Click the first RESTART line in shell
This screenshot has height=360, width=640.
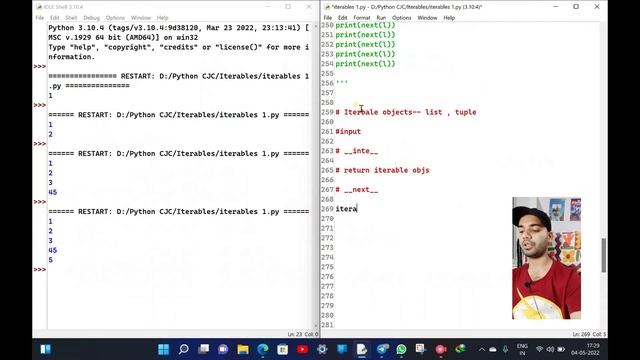click(179, 81)
